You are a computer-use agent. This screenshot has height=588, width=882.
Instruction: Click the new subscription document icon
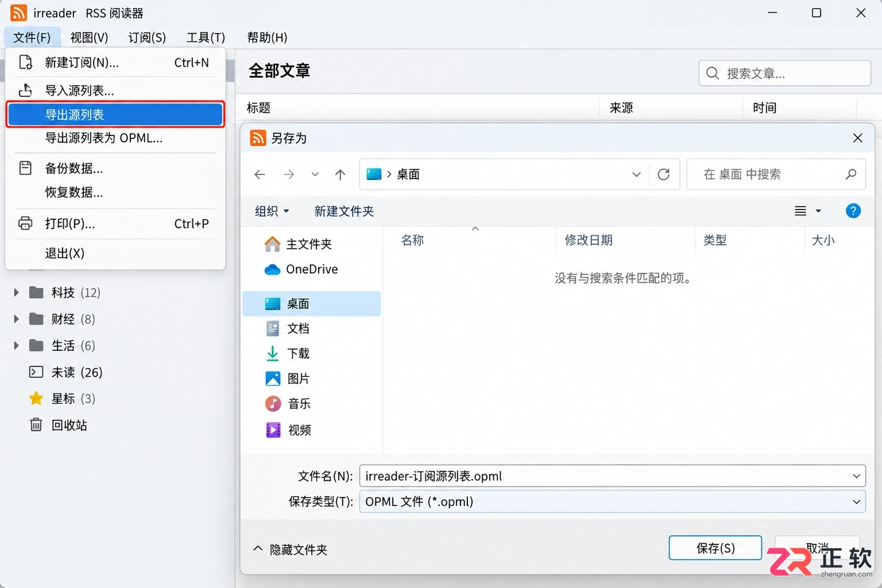(25, 62)
